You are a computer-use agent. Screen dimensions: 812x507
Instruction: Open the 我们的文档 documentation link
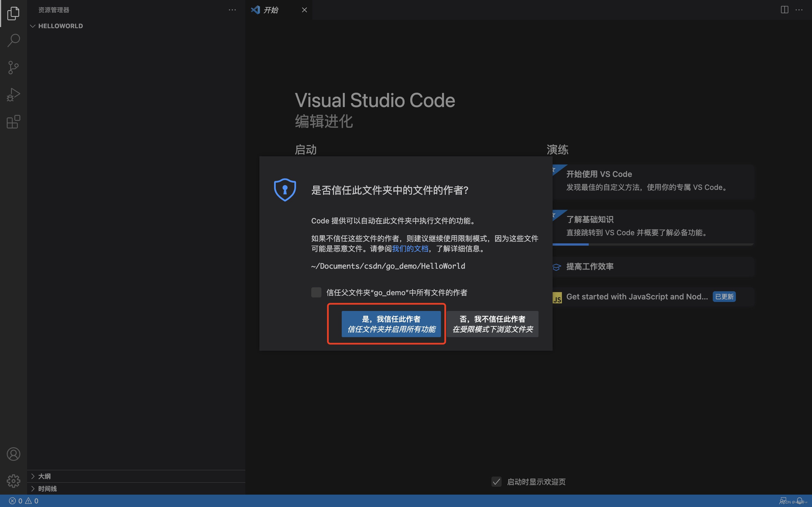coord(410,249)
